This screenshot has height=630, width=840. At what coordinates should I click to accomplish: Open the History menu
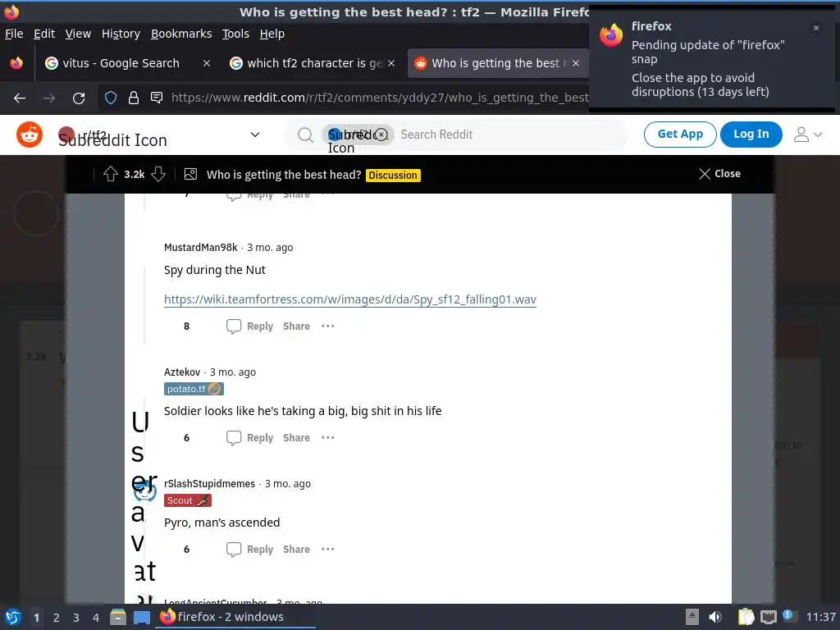point(121,34)
